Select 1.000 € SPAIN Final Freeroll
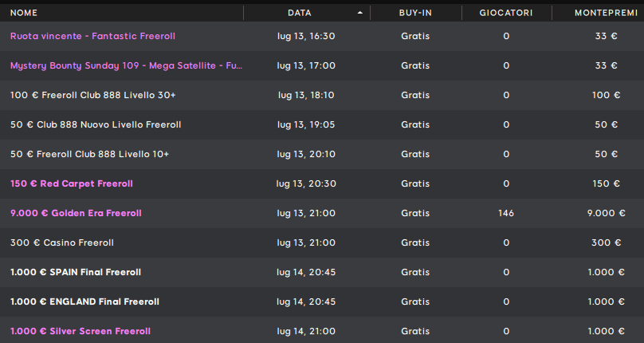The width and height of the screenshot is (644, 343). [x=76, y=272]
